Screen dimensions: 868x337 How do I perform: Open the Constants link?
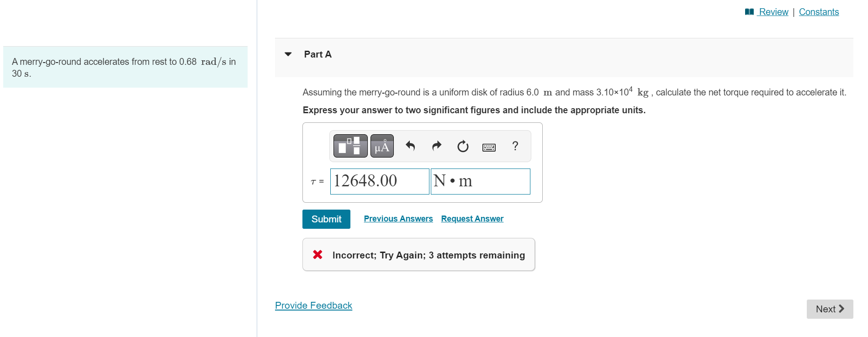(819, 12)
